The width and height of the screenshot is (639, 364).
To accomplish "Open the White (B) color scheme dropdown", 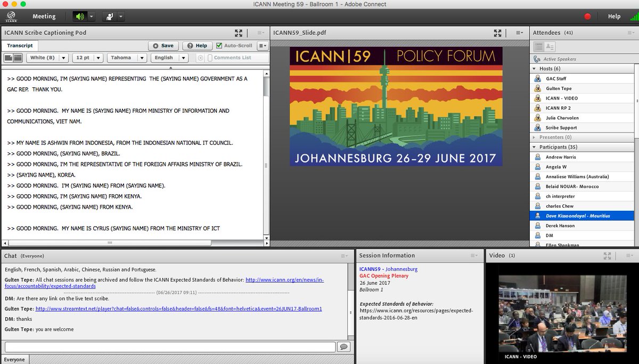I will [x=47, y=57].
